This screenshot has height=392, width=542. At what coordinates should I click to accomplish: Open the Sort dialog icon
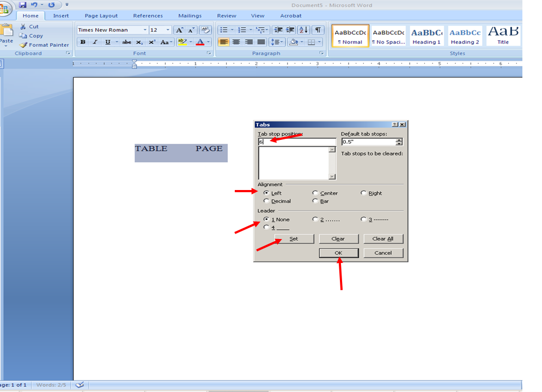[303, 30]
